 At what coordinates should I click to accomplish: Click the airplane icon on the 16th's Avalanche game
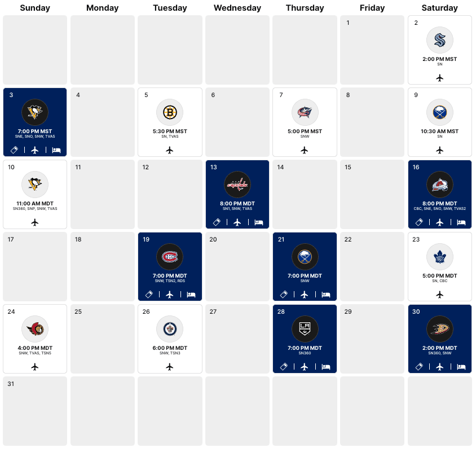440,222
